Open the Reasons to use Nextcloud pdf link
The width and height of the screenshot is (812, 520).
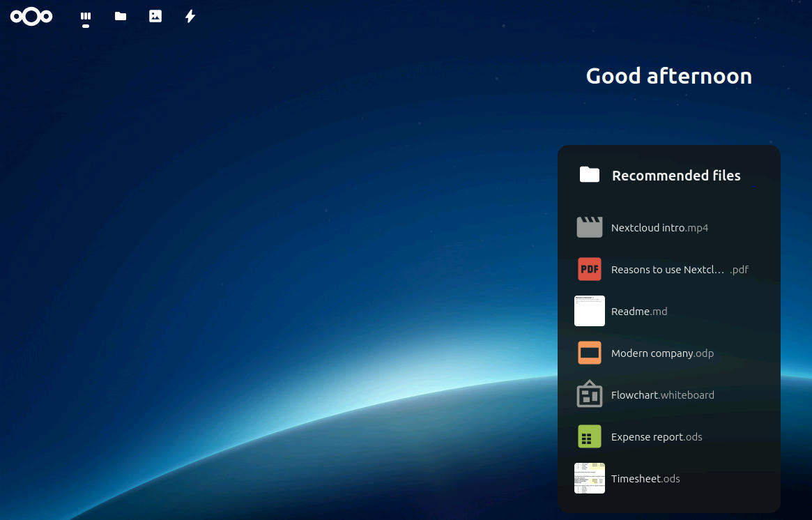coord(680,270)
